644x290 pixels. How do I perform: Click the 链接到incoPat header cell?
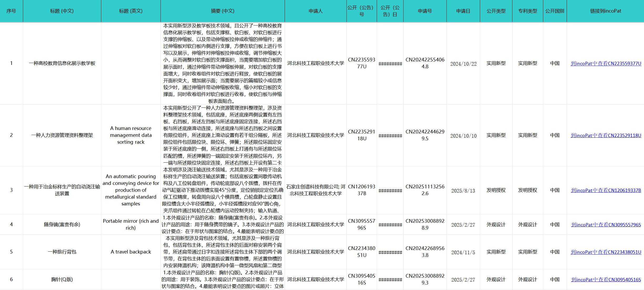605,11
